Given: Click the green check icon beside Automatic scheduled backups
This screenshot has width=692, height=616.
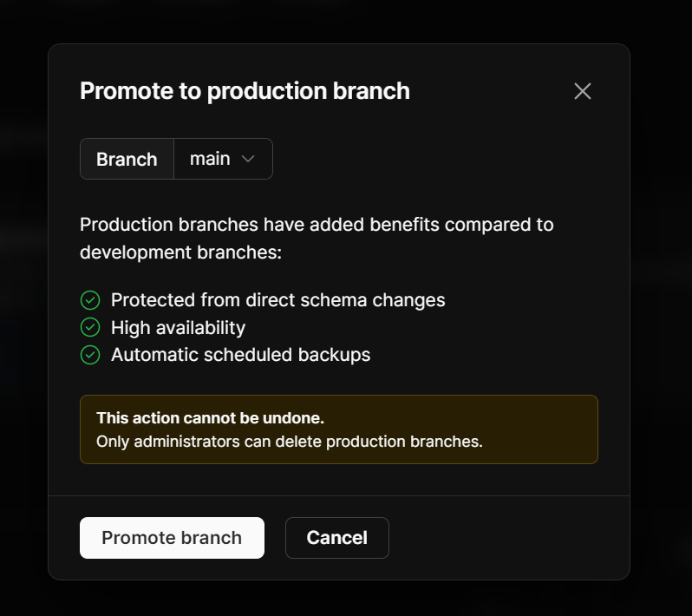Looking at the screenshot, I should 90,355.
